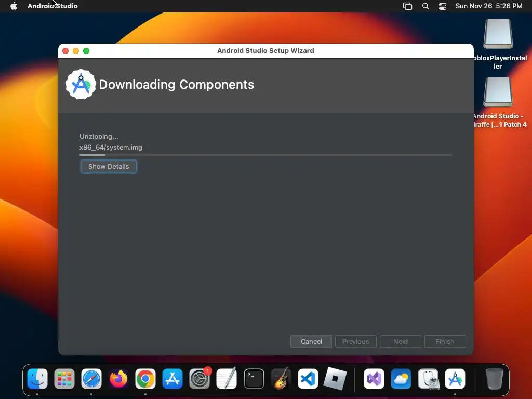Click the Unzipping... status text
Screen dimensions: 532x399
[99, 137]
